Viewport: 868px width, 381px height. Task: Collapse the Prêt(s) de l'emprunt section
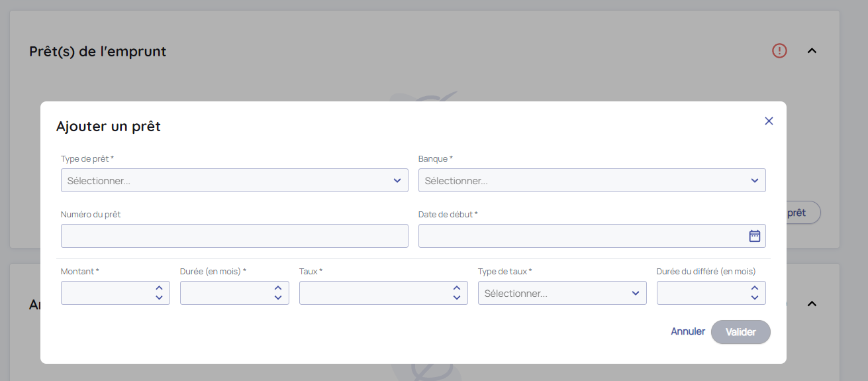tap(812, 50)
